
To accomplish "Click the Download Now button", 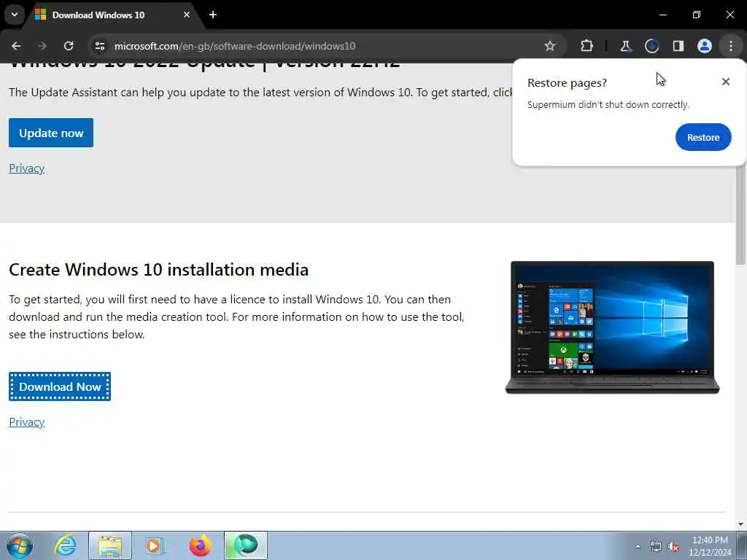I will 60,386.
